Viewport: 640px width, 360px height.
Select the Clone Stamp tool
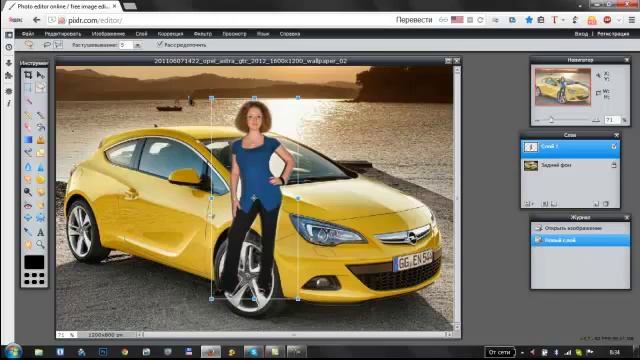click(x=40, y=140)
